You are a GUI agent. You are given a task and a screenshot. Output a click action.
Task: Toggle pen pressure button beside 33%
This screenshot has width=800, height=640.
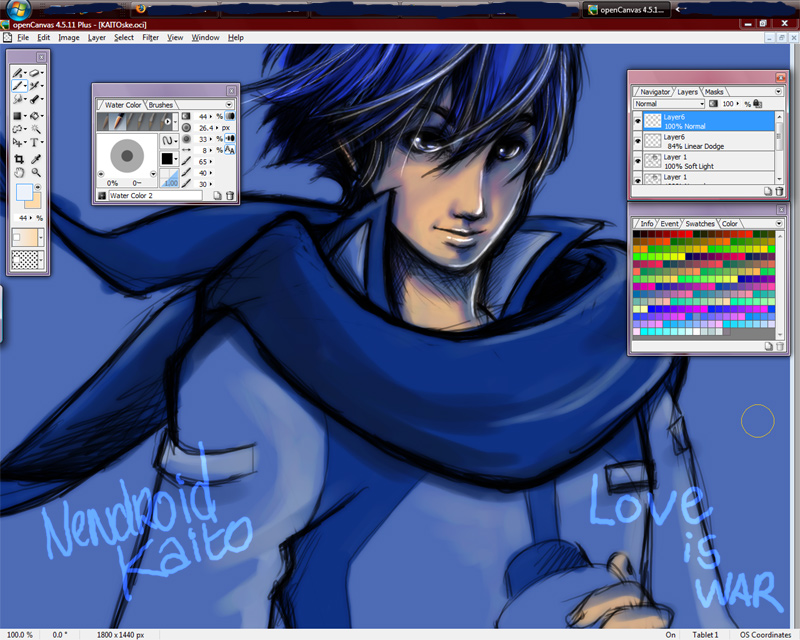point(230,138)
